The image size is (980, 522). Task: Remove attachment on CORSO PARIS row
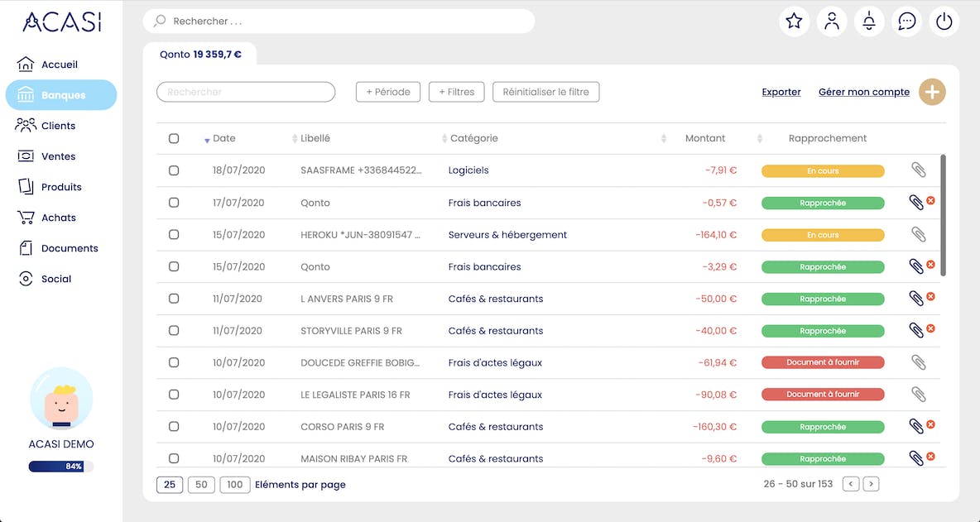[x=930, y=424]
